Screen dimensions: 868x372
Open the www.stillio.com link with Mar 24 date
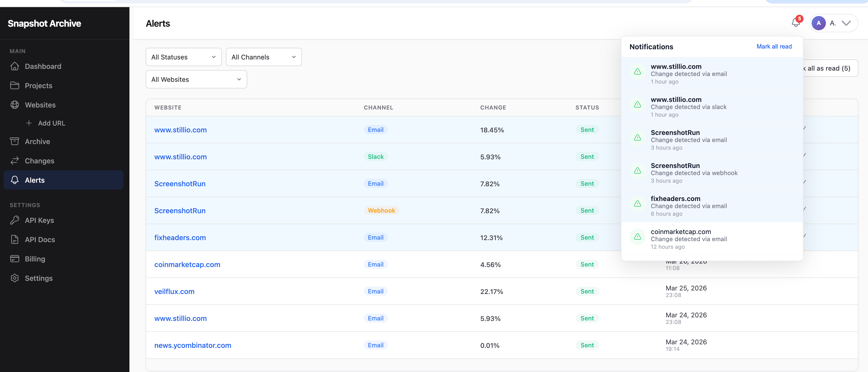pyautogui.click(x=180, y=318)
